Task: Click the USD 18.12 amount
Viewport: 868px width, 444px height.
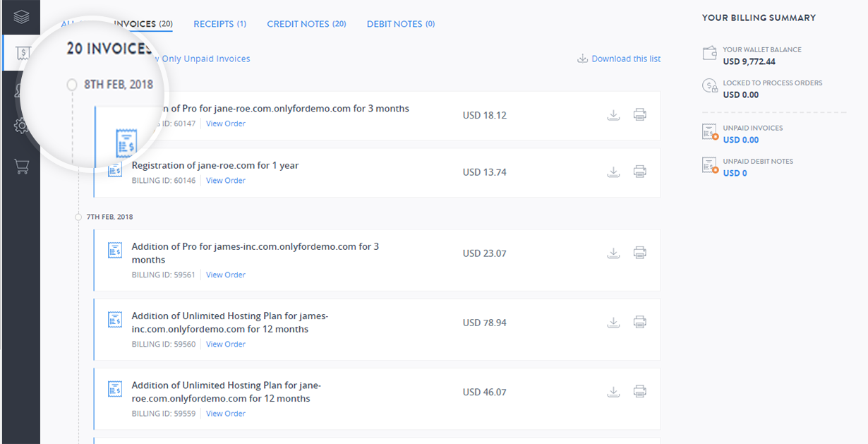Action: pos(484,115)
